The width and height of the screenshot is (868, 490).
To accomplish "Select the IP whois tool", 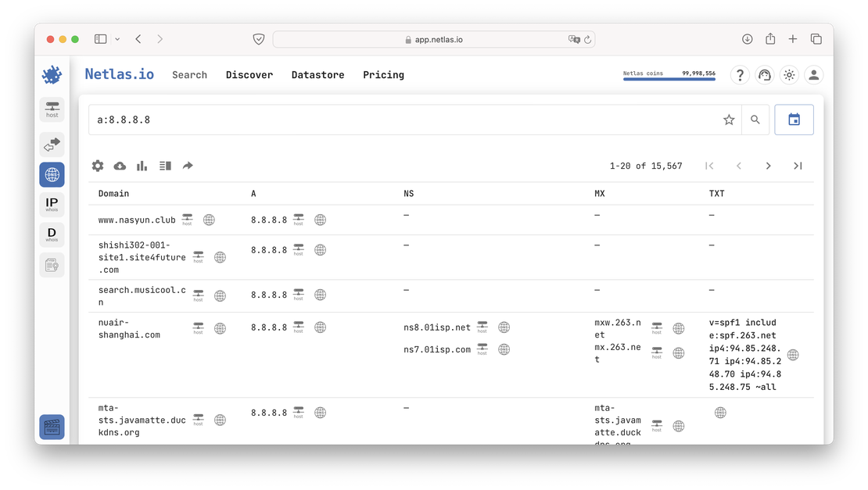I will click(x=52, y=204).
